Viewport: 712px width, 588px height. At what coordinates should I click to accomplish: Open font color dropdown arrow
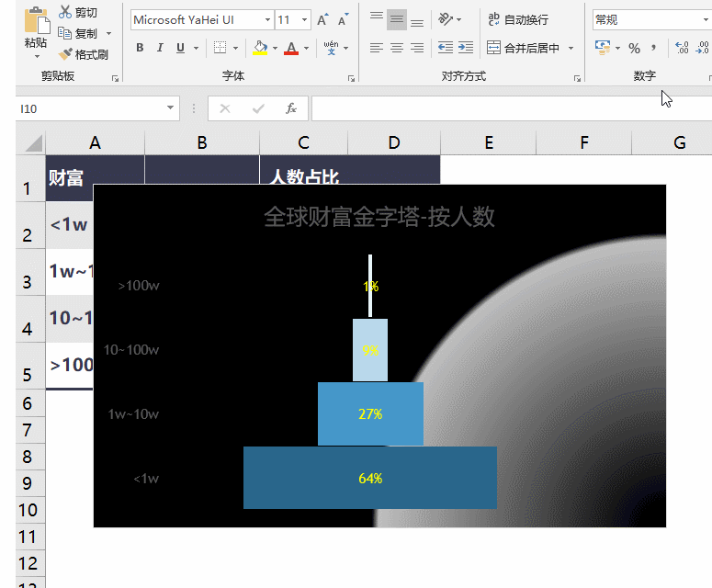pos(306,48)
